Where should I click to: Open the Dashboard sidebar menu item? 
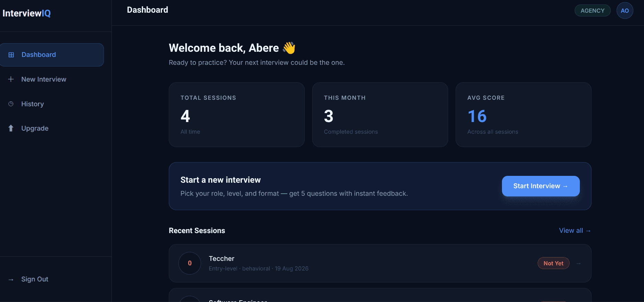click(x=52, y=55)
